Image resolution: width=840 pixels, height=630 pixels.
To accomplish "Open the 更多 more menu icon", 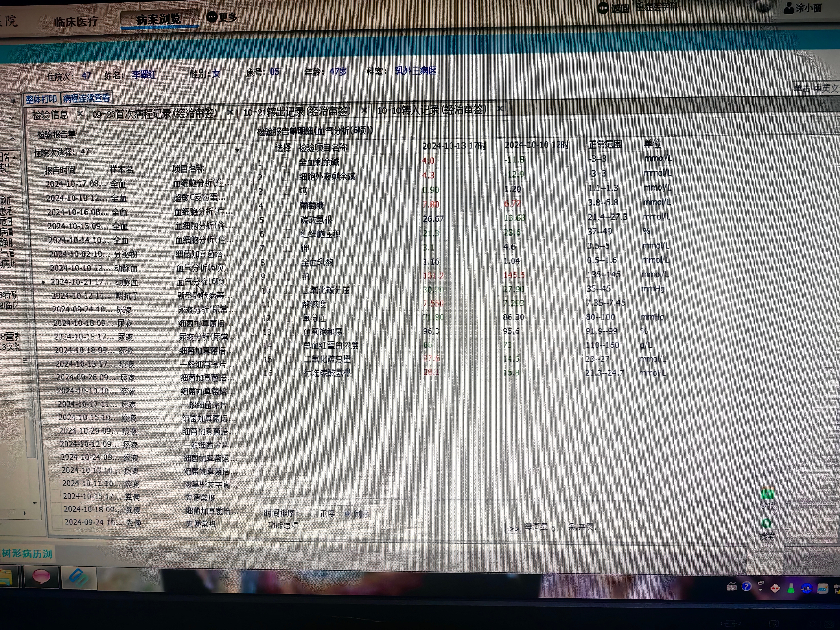I will pos(212,17).
